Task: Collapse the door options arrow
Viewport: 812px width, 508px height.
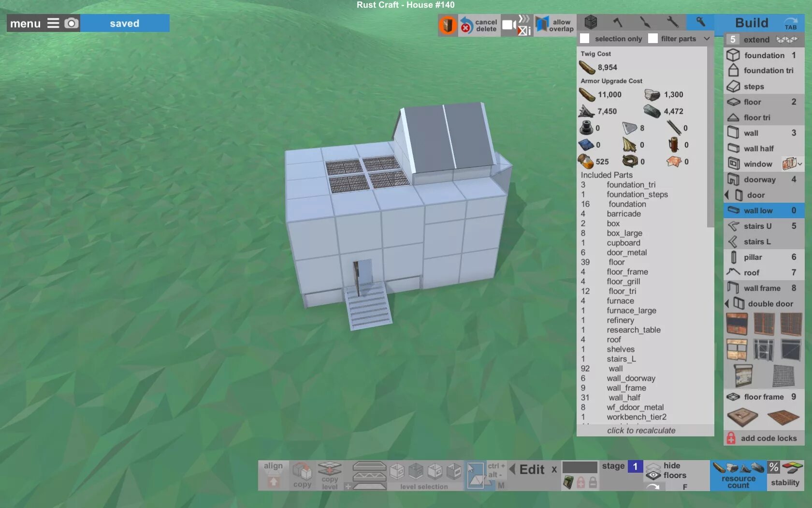Action: [x=726, y=195]
